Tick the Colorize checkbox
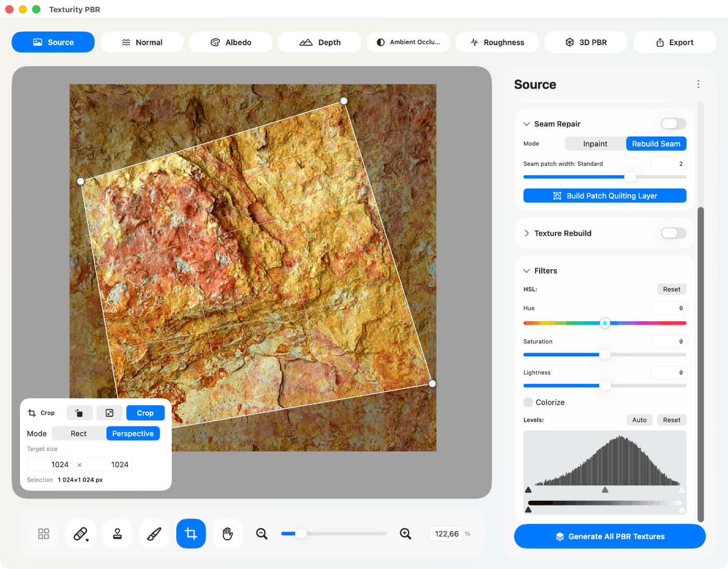The height and width of the screenshot is (569, 728). coord(528,402)
